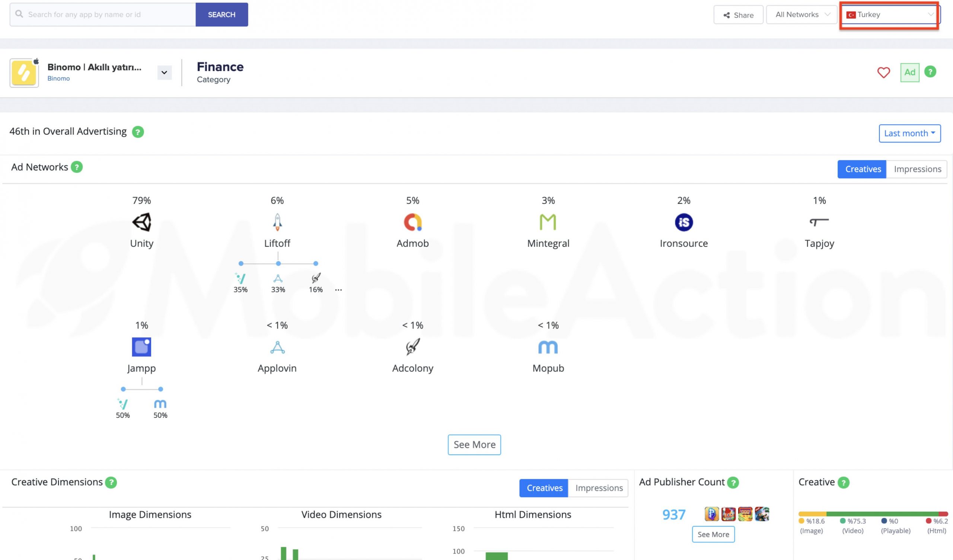The height and width of the screenshot is (560, 953).
Task: Click the Unity 79% percentage label
Action: pos(141,201)
